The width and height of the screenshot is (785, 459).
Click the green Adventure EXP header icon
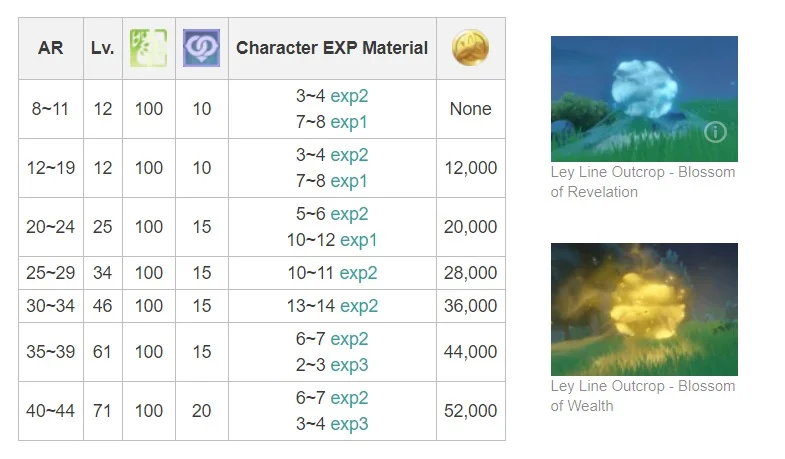(148, 48)
